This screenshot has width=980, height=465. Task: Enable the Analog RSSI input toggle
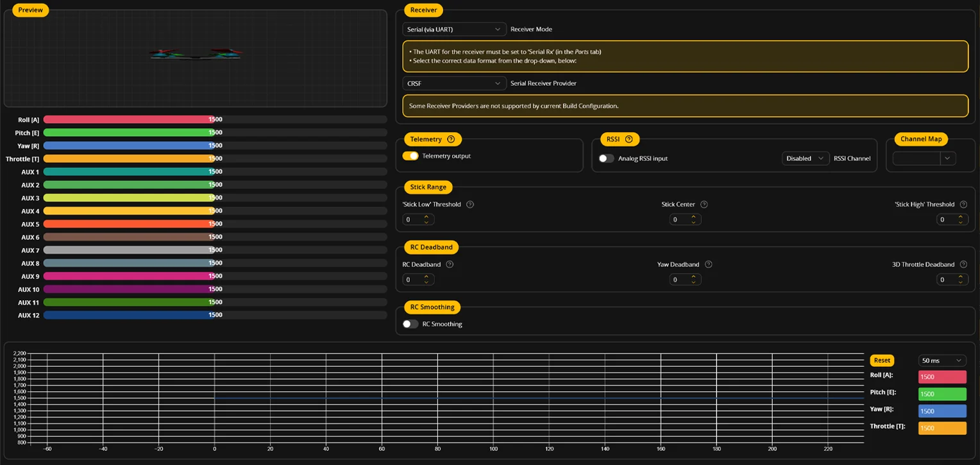(606, 158)
